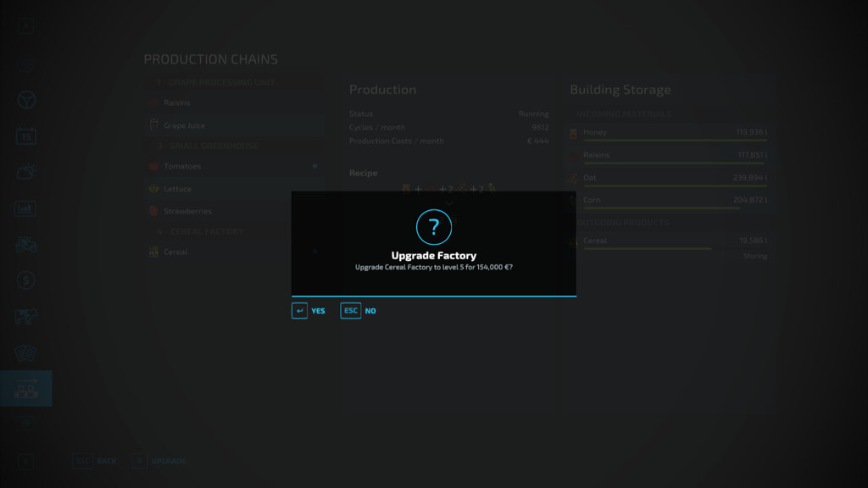Select the Cereal production entry
Screen dimensions: 868x488
(x=175, y=252)
